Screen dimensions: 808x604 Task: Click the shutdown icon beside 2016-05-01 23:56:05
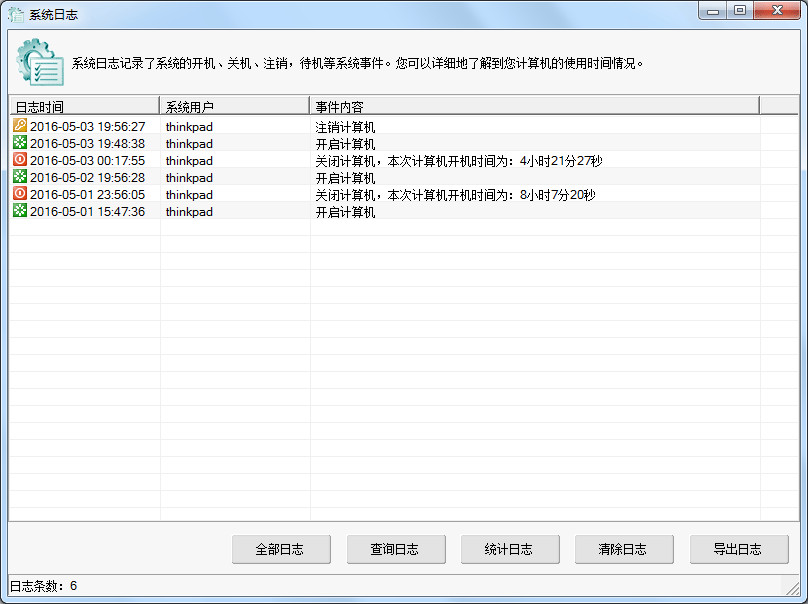pyautogui.click(x=20, y=194)
